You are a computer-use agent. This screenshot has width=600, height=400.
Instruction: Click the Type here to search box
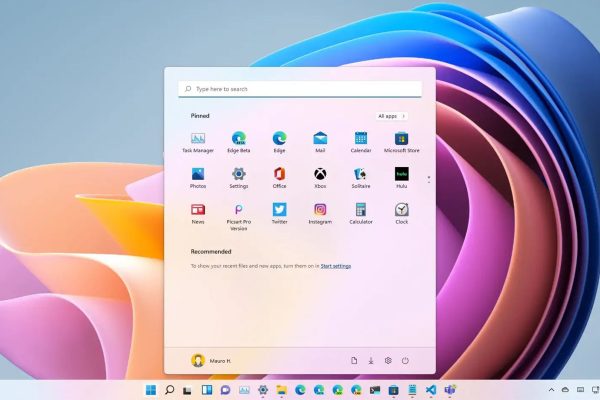point(300,89)
